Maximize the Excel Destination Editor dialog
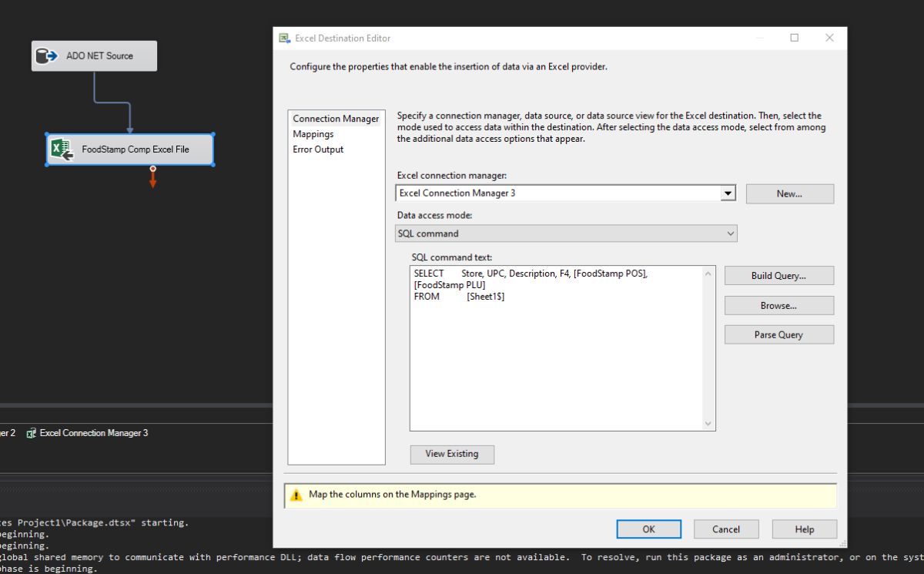The image size is (924, 574). (795, 38)
